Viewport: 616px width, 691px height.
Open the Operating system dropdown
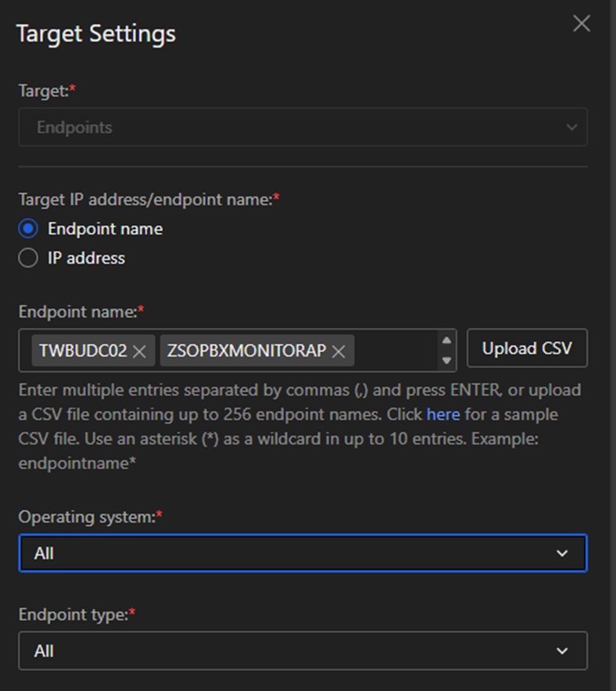pos(302,553)
